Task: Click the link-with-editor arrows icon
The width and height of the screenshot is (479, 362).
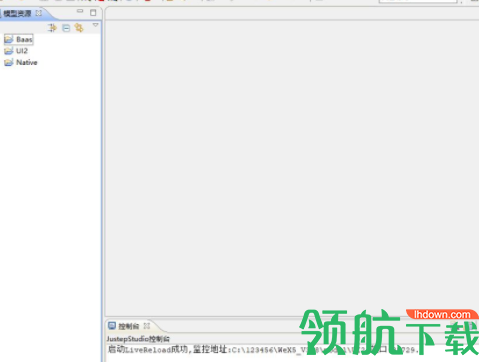Action: coord(52,28)
